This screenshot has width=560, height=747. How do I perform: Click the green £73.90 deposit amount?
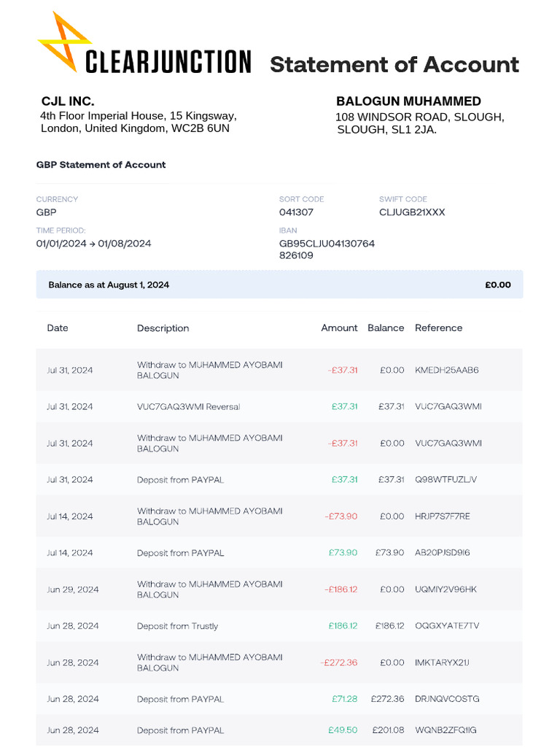pos(343,553)
